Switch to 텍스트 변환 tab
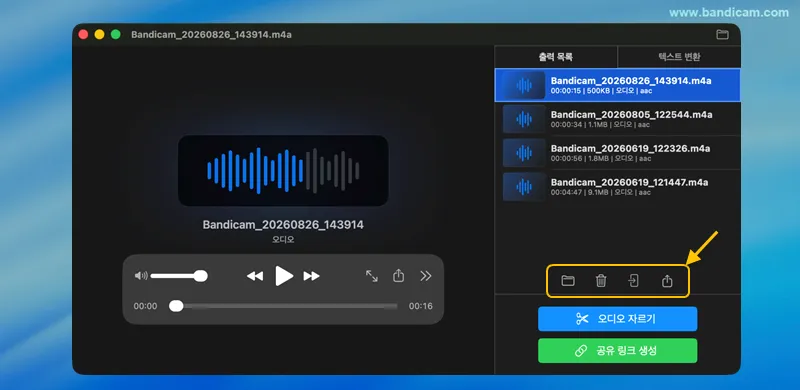The image size is (800, 390). 679,57
